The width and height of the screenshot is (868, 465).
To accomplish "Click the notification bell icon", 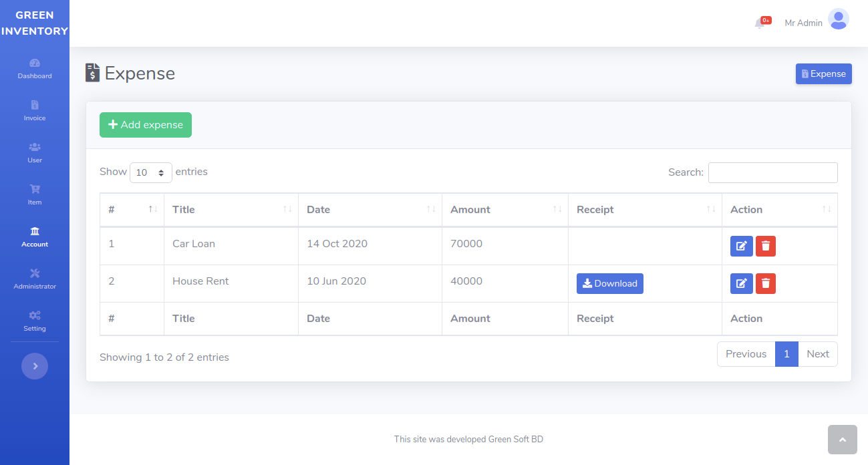I will tap(760, 23).
